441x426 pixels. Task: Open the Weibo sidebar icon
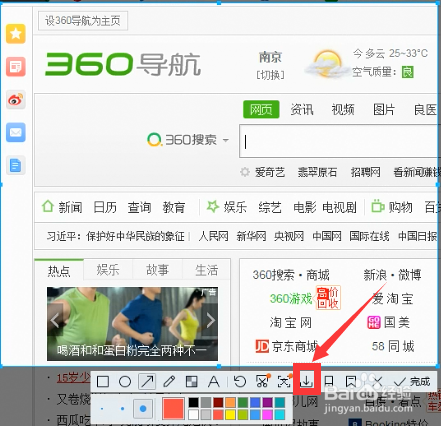[16, 100]
